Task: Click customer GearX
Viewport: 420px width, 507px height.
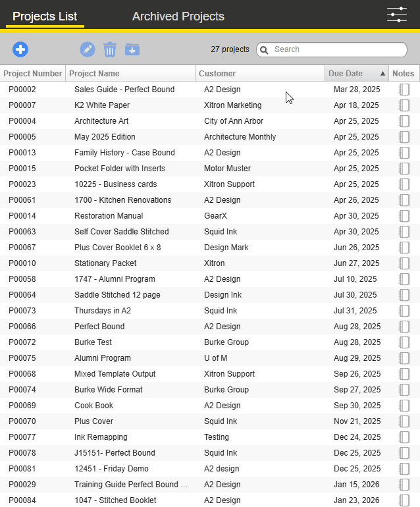Action: [x=215, y=216]
